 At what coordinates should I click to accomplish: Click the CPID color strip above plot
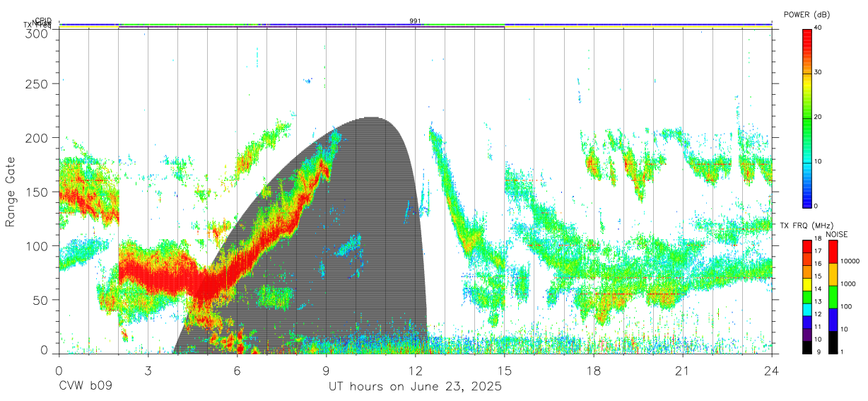[415, 24]
